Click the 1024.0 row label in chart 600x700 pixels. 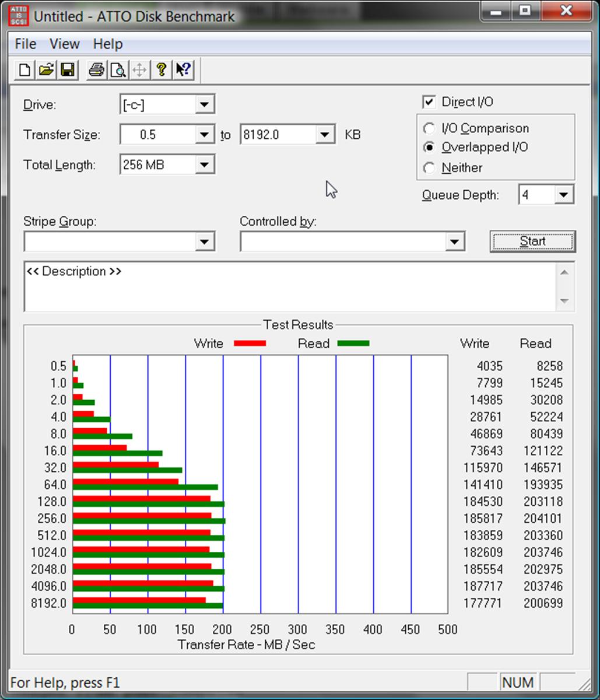click(48, 552)
